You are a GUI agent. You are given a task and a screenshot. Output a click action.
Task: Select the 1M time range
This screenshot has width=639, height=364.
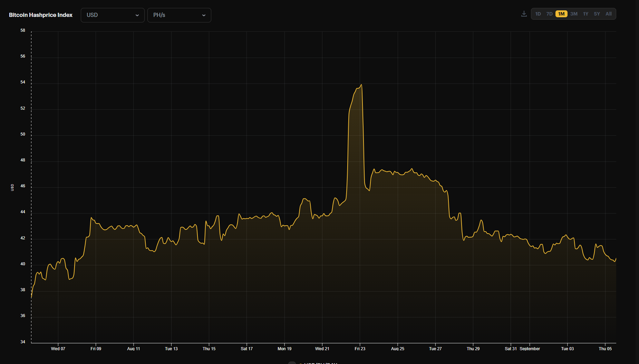[561, 14]
